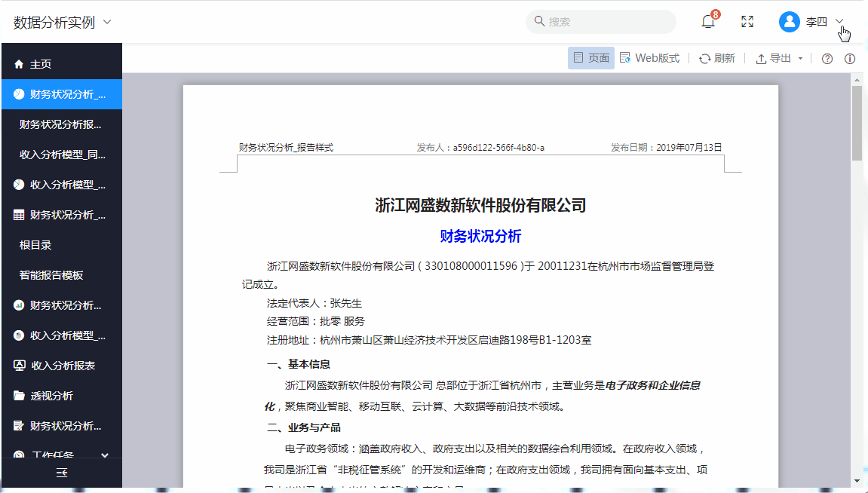Click the vertical scrollbar thumb
868x493 pixels.
click(x=857, y=122)
